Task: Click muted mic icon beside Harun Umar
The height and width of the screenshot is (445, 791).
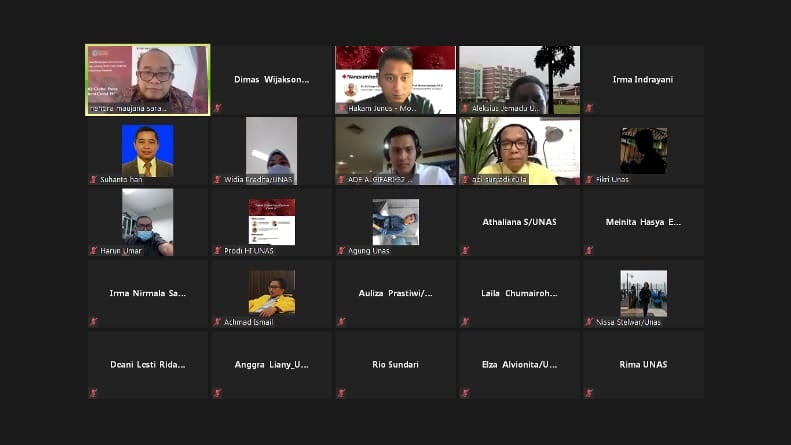Action: [x=93, y=250]
